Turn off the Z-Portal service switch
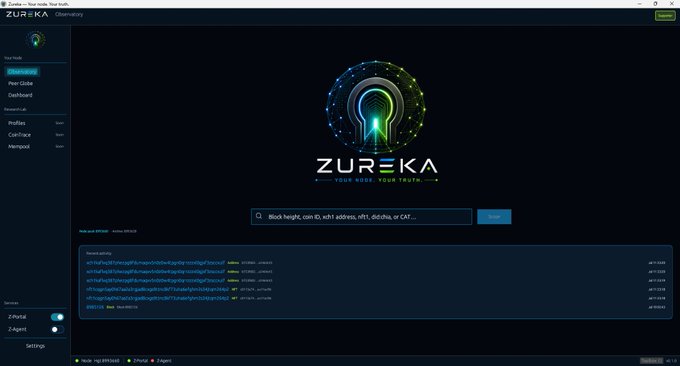680x366 pixels. coord(57,317)
